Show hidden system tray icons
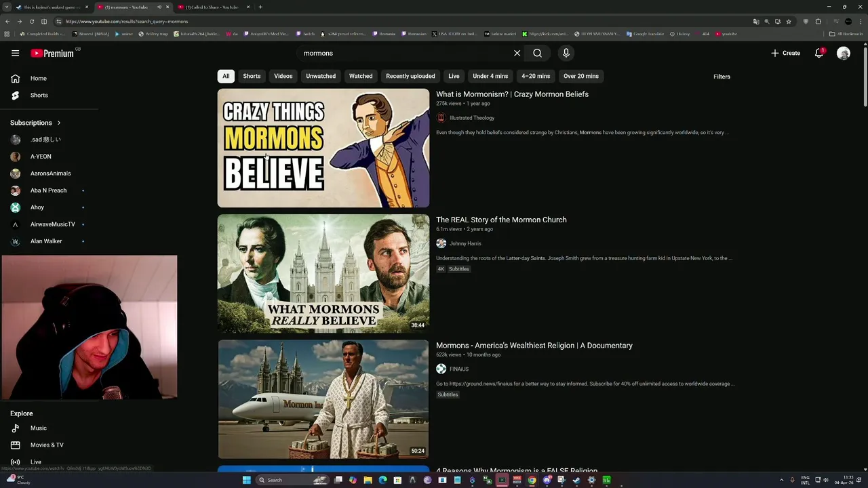 click(x=781, y=480)
